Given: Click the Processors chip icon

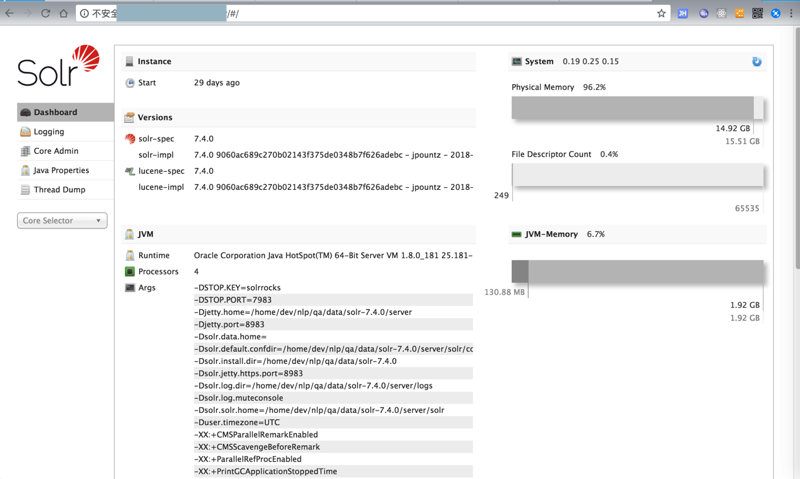Looking at the screenshot, I should (130, 271).
